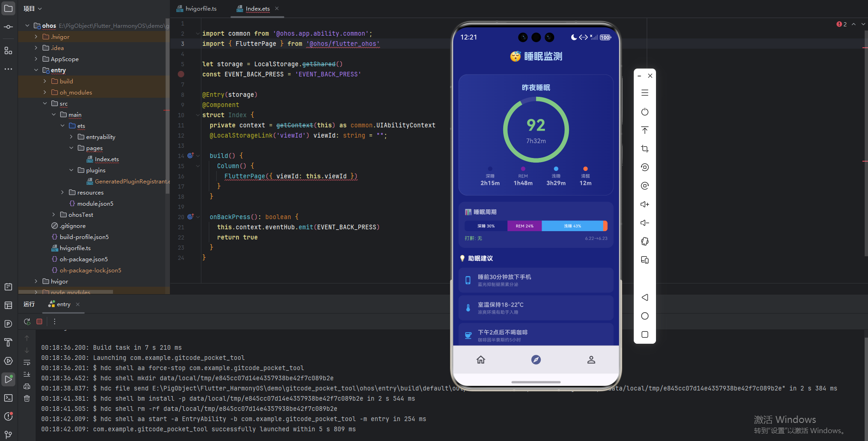Viewport: 868px width, 441px height.
Task: Collapse the entry folder in project tree
Action: click(x=36, y=70)
